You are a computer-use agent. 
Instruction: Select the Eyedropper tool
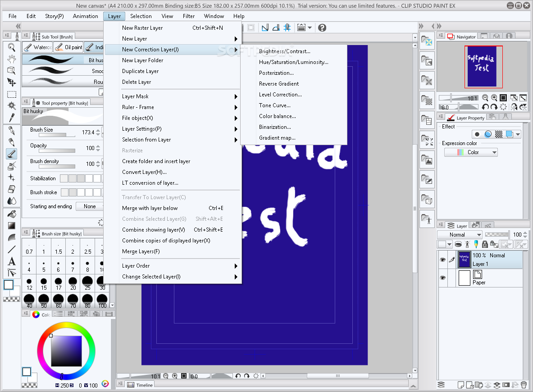(x=12, y=118)
